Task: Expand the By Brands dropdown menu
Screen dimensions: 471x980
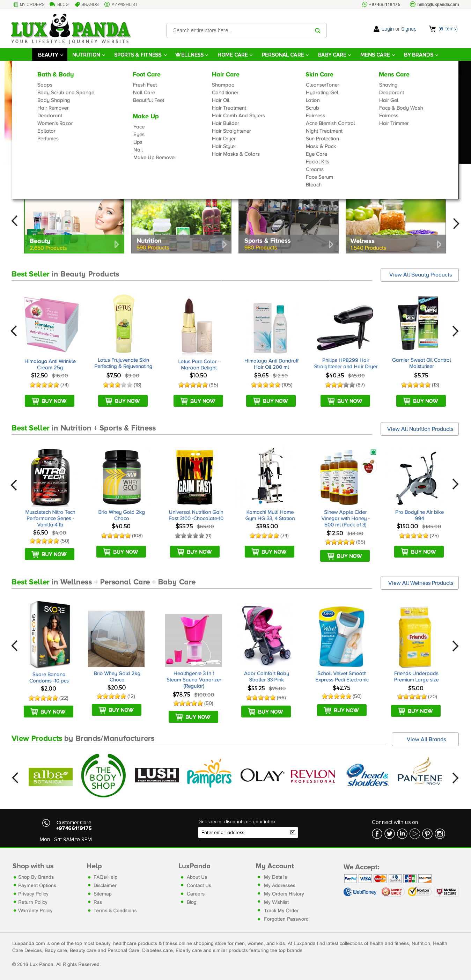Action: tap(421, 55)
